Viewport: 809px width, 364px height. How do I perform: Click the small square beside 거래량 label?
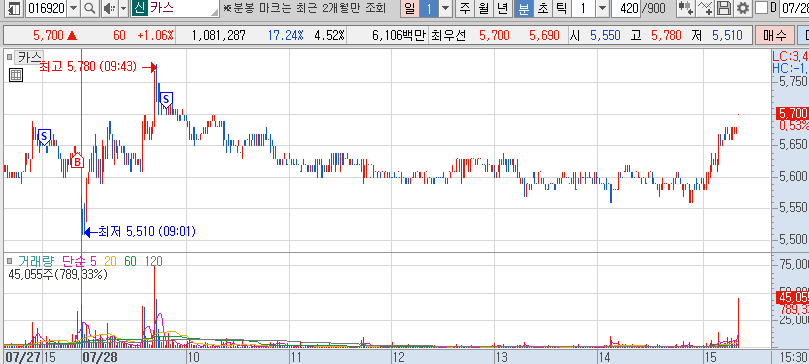click(x=9, y=261)
